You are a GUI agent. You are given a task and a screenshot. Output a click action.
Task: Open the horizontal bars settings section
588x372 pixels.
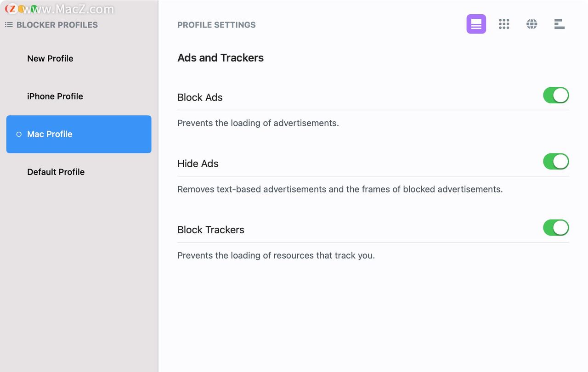[x=559, y=24]
